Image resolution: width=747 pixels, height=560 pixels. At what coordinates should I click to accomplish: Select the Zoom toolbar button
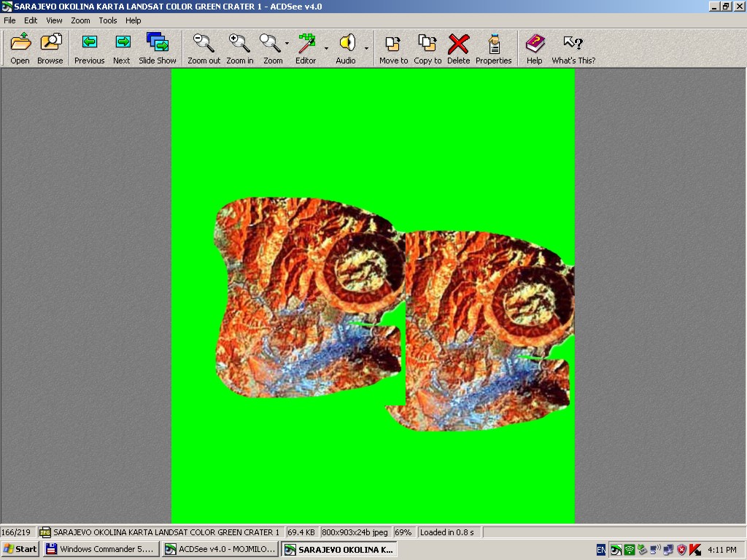pyautogui.click(x=273, y=49)
